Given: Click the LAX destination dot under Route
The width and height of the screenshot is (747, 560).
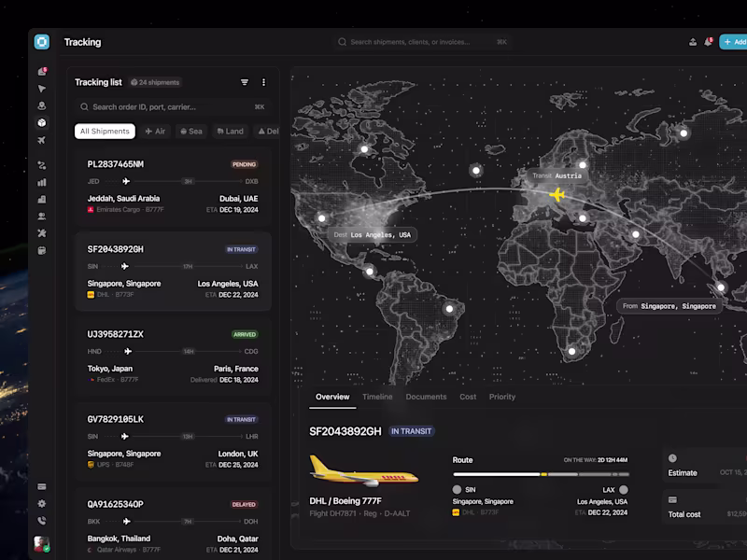Looking at the screenshot, I should [624, 489].
